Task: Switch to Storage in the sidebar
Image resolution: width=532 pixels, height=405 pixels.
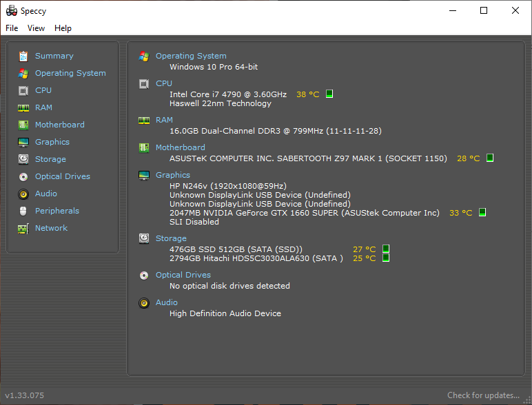Action: point(50,159)
